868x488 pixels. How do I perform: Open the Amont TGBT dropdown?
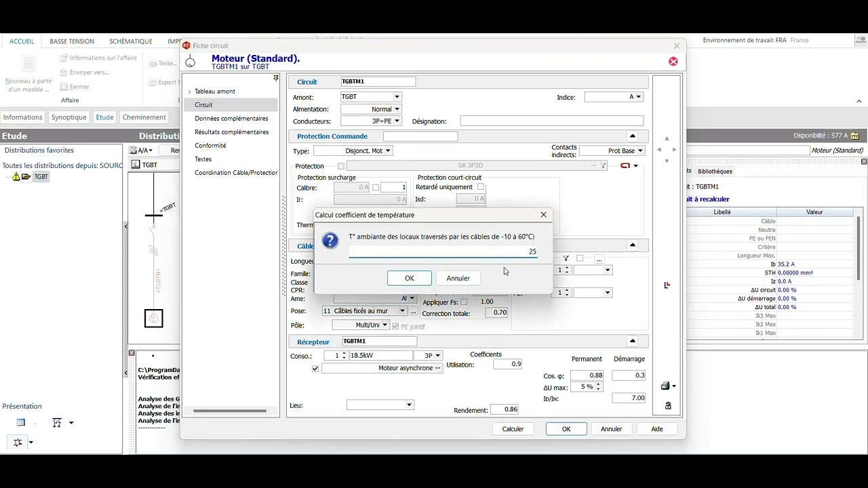(x=397, y=98)
